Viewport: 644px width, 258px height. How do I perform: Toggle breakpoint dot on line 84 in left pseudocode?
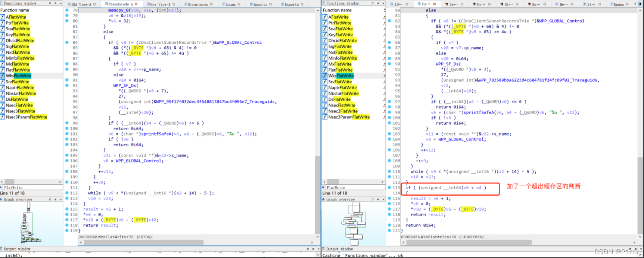[67, 42]
